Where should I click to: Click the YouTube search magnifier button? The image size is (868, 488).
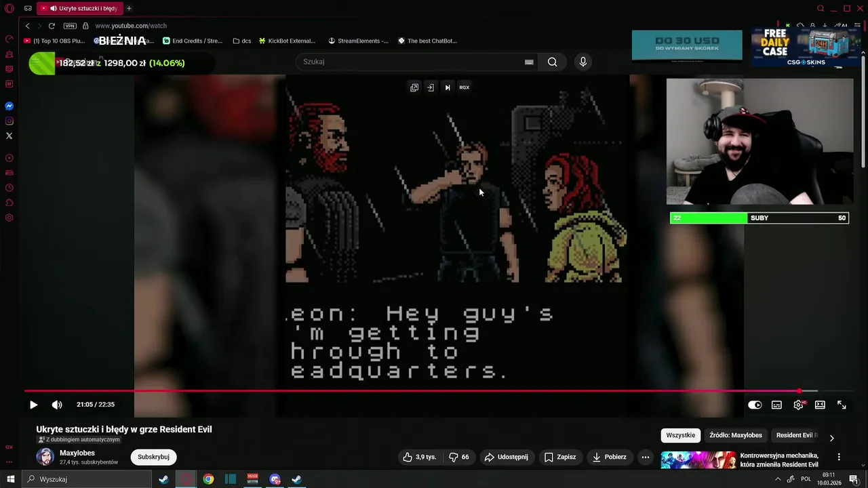[552, 62]
